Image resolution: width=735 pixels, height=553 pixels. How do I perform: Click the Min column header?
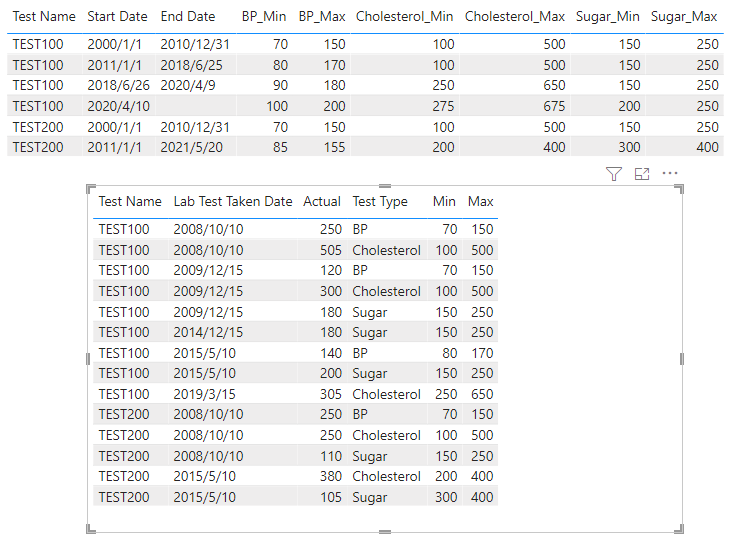click(444, 202)
